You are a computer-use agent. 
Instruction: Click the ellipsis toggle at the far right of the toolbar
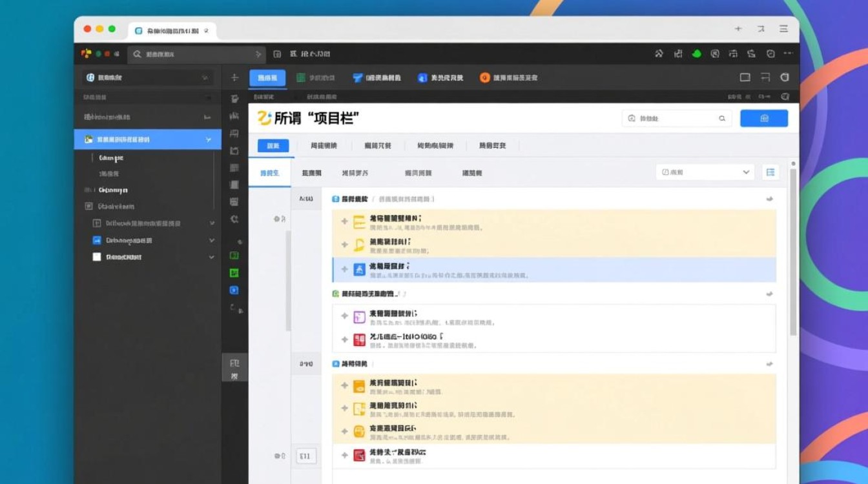pos(788,54)
